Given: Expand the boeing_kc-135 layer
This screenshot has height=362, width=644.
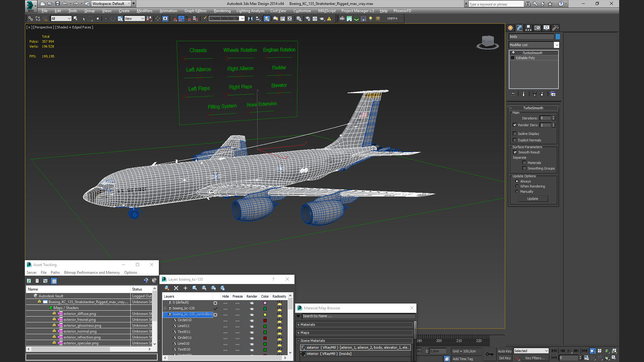Looking at the screenshot, I should [165, 308].
